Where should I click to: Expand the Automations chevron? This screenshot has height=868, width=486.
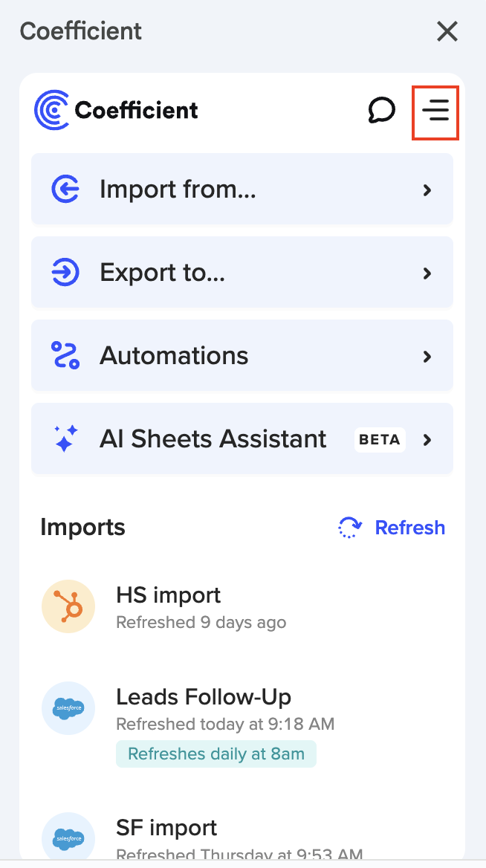coord(427,357)
